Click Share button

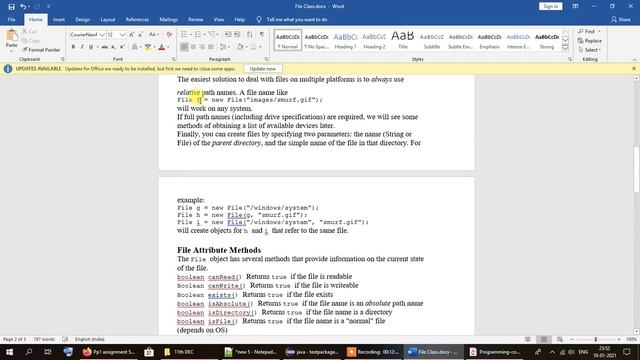pyautogui.click(x=621, y=20)
